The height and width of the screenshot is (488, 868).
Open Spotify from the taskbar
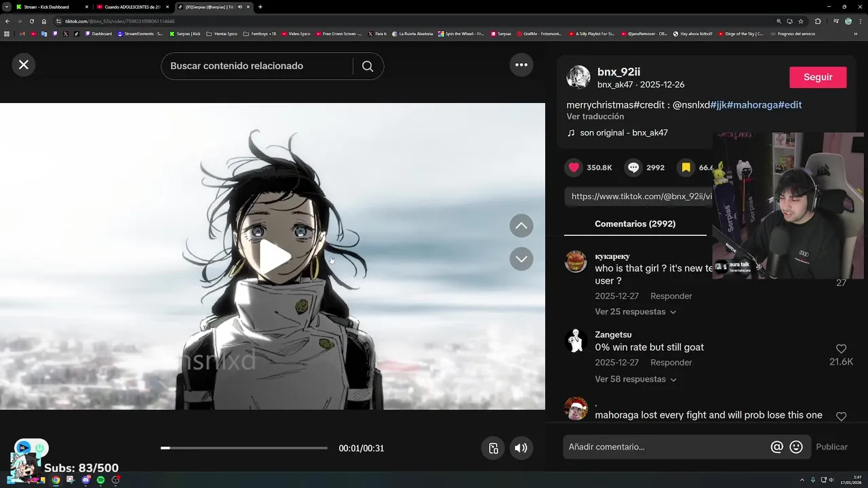click(x=100, y=480)
